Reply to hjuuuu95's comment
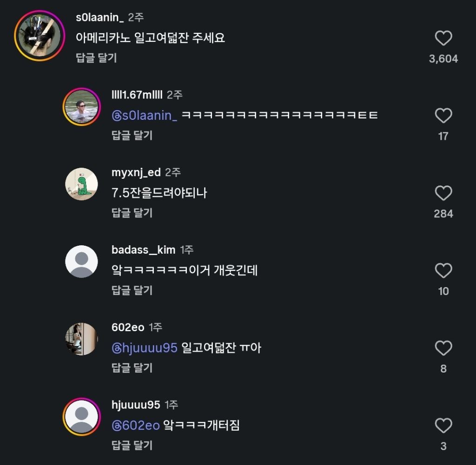The width and height of the screenshot is (476, 465). click(x=132, y=445)
